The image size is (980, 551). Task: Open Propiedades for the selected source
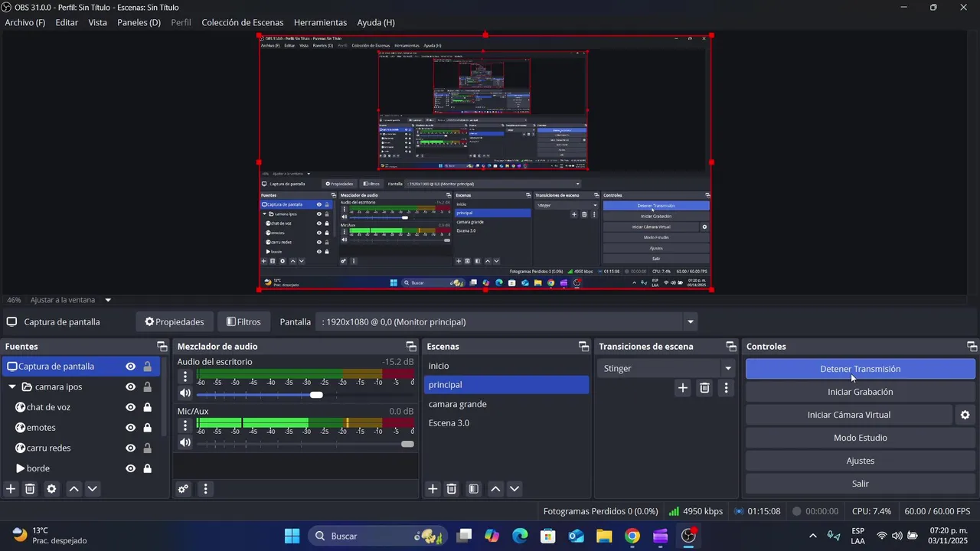point(175,322)
